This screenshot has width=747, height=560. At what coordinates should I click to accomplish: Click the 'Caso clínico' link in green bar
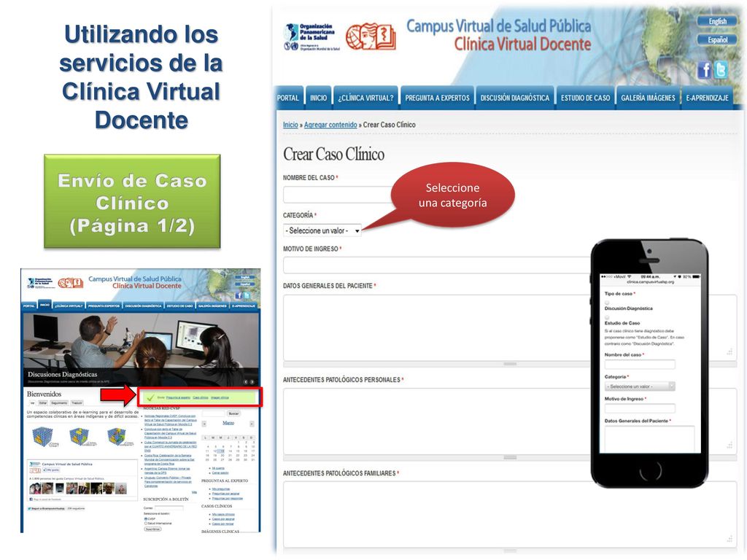click(201, 397)
